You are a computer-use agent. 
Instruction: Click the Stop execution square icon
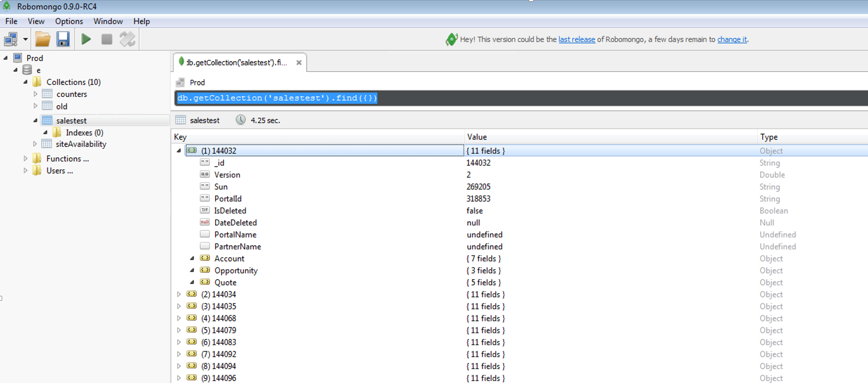[107, 39]
